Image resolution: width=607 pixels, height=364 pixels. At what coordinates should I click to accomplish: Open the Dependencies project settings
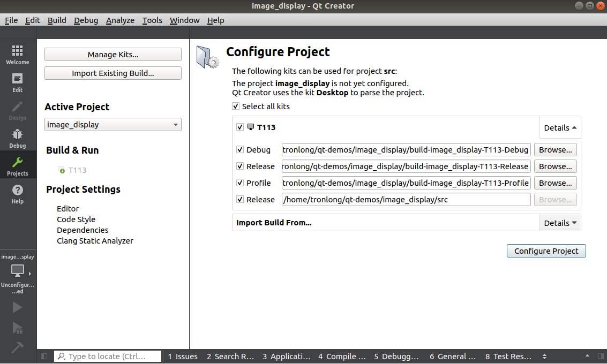click(83, 230)
